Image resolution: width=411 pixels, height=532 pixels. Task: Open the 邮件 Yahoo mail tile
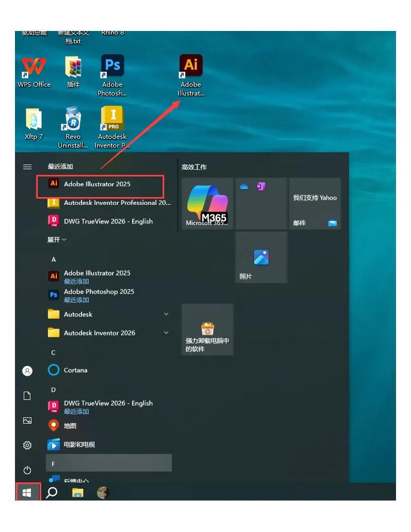click(x=315, y=204)
